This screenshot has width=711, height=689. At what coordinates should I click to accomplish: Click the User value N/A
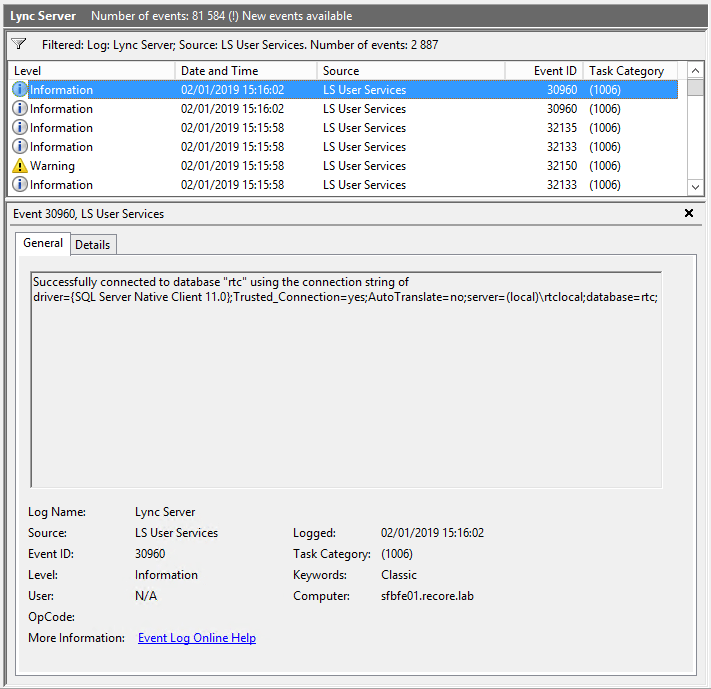pyautogui.click(x=146, y=596)
